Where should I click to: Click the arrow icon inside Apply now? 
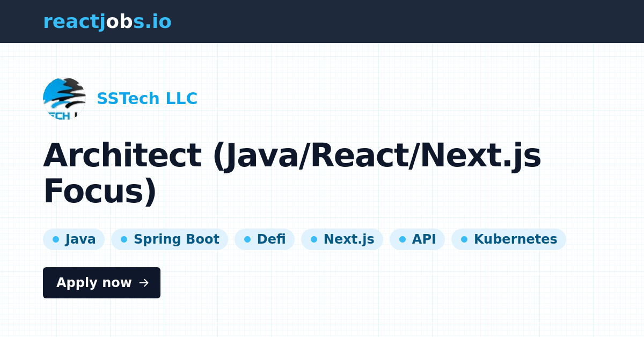coord(144,283)
